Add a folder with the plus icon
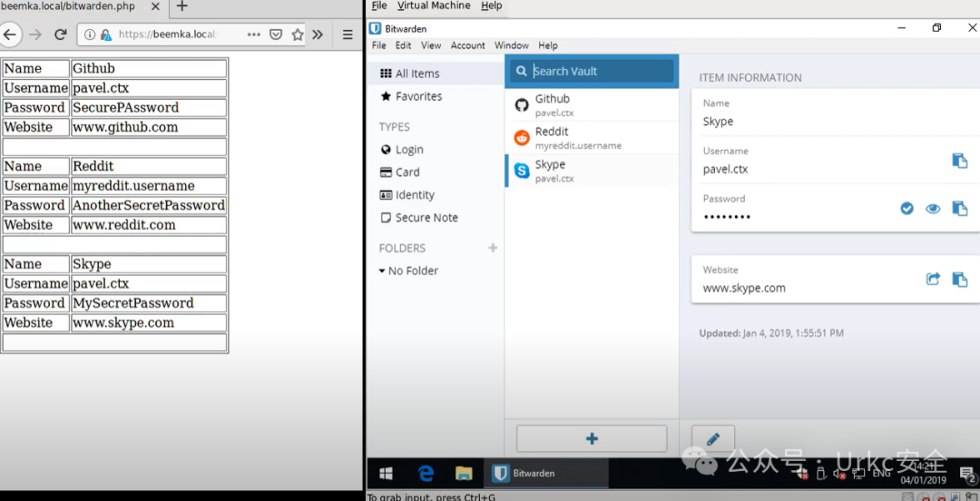The image size is (980, 501). pyautogui.click(x=493, y=249)
